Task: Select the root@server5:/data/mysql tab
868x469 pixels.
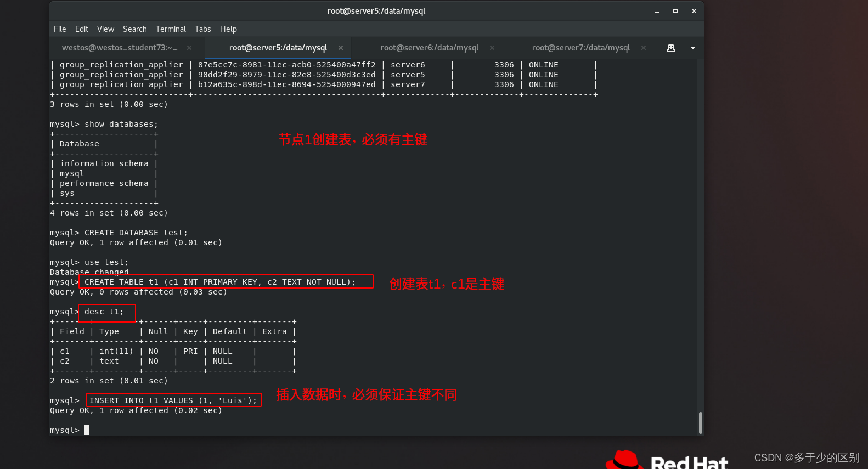Action: (278, 48)
